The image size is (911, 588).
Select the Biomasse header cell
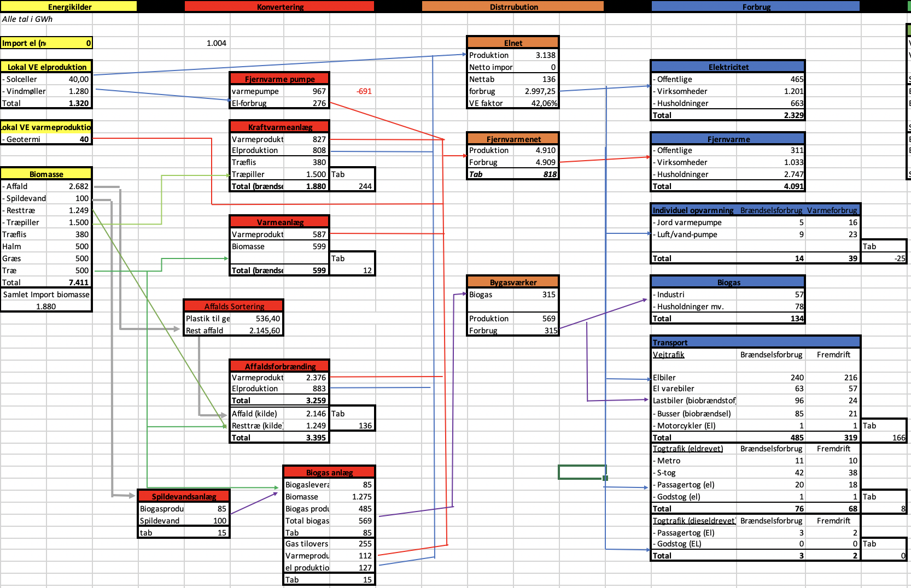coord(46,174)
